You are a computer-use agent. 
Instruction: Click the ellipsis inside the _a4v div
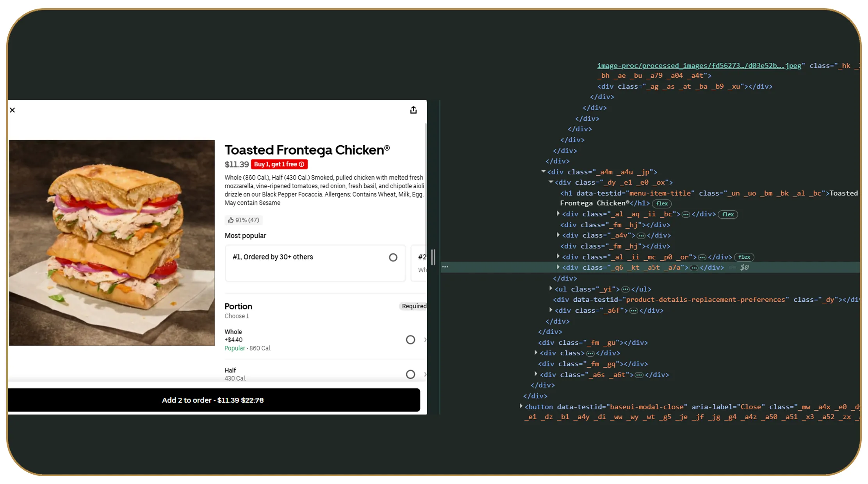click(641, 235)
